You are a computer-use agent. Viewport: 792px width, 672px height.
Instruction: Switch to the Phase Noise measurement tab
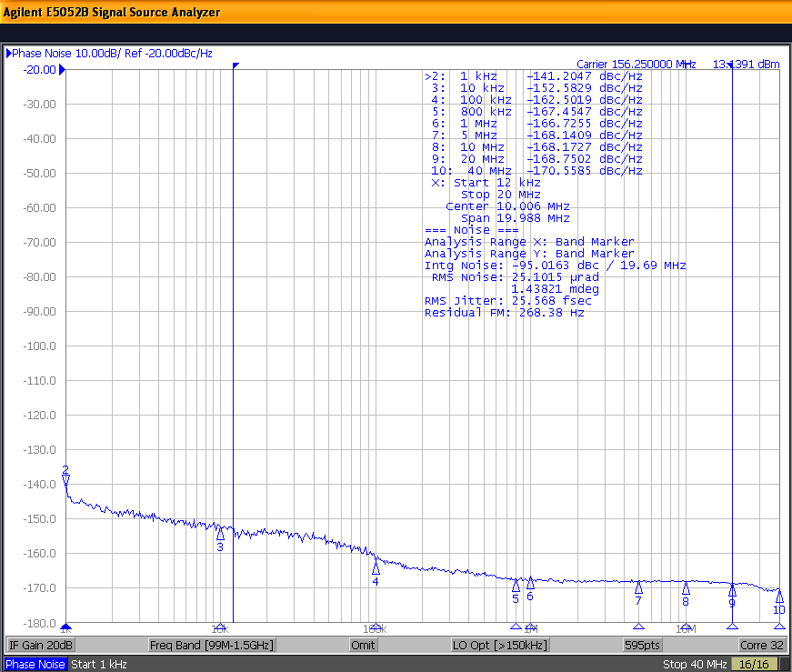pyautogui.click(x=35, y=664)
